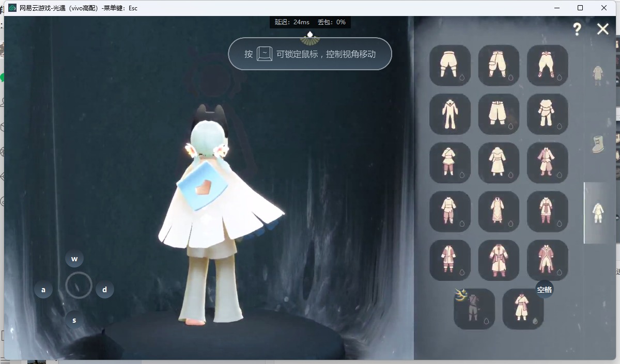Screen dimensions: 620x364
Task: Select the long sleeveless robe in fourth row
Action: click(499, 212)
